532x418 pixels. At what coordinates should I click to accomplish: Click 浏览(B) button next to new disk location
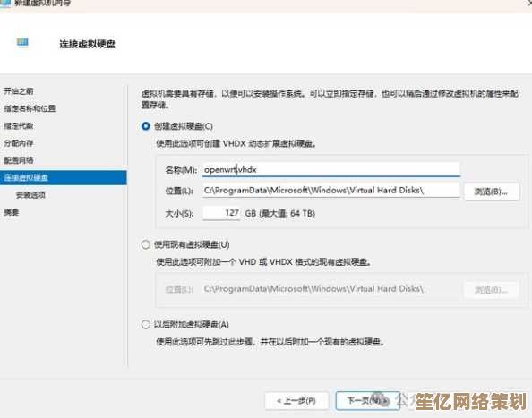492,192
